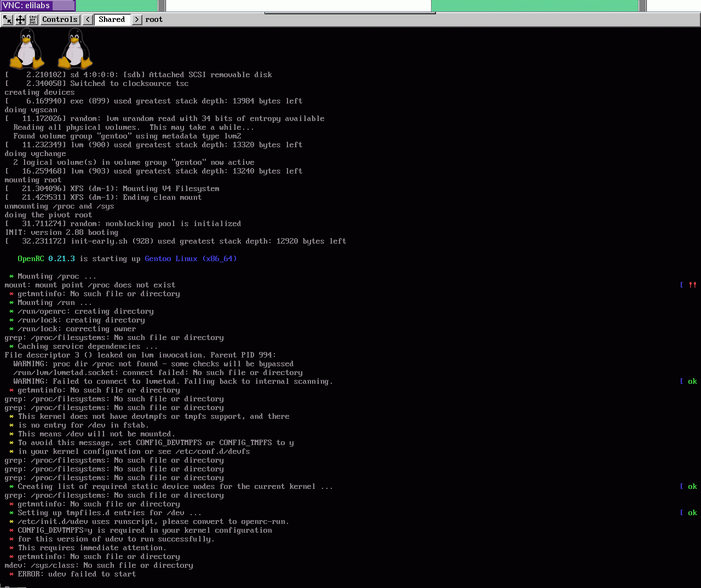Click the left arrow before Shared
Screen dimensions: 701x588
[x=88, y=20]
